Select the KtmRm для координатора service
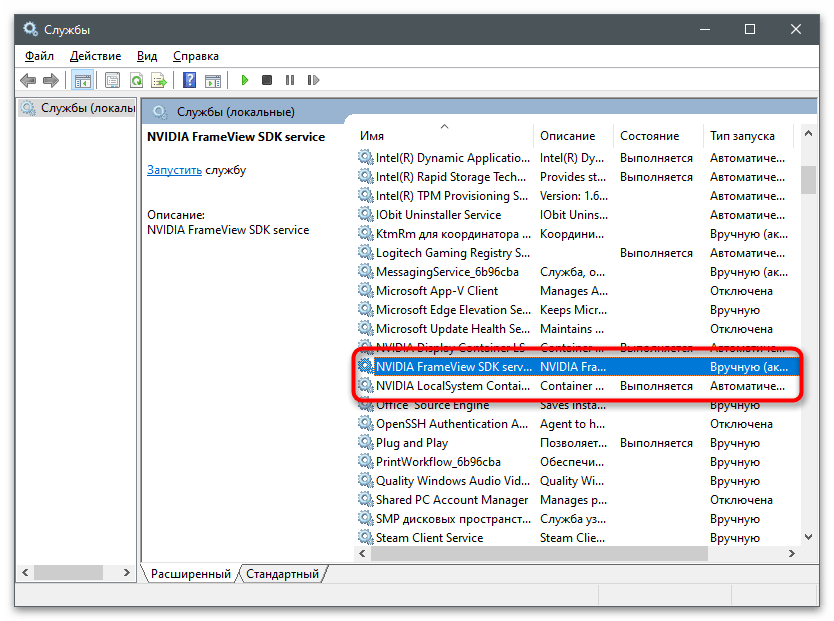This screenshot has width=834, height=621. (578, 234)
